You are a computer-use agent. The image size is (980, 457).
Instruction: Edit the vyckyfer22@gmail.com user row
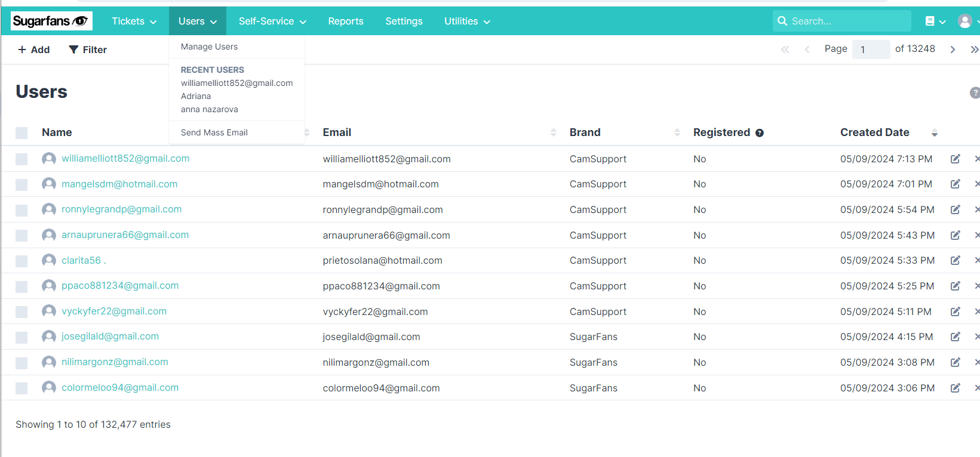point(956,311)
